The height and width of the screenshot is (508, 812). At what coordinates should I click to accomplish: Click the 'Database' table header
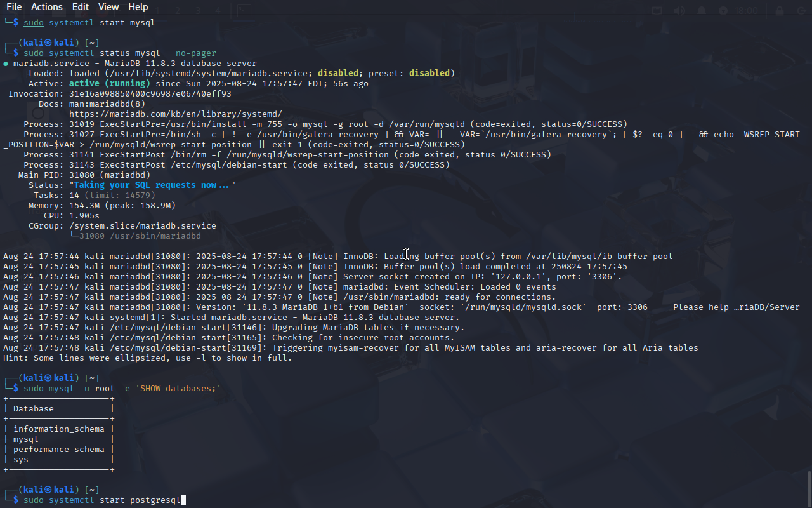tap(34, 409)
